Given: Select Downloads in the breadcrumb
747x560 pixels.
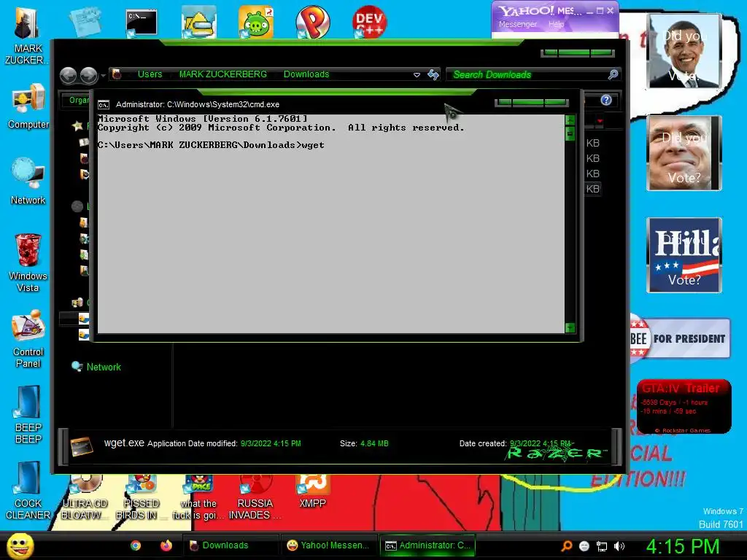Looking at the screenshot, I should point(306,74).
